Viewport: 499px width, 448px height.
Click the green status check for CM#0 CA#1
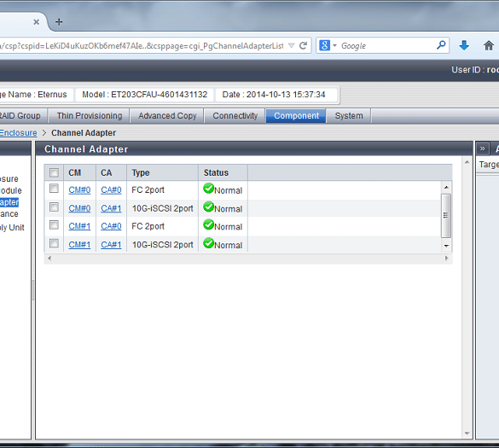point(208,207)
